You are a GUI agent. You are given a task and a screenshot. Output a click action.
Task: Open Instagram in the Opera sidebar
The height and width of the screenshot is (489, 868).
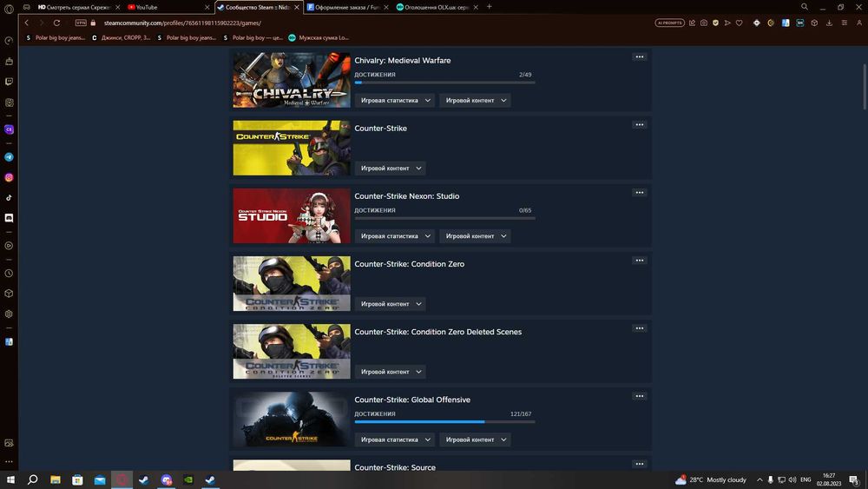point(9,178)
